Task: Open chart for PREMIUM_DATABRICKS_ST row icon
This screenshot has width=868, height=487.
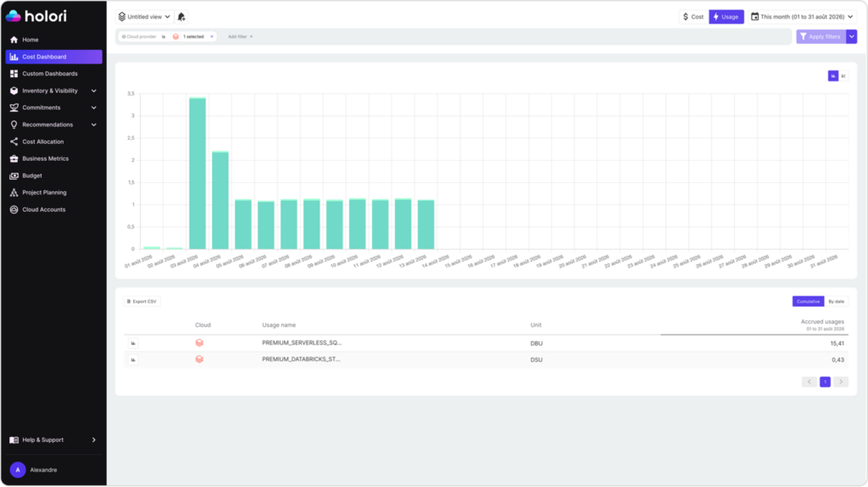Action: point(133,360)
